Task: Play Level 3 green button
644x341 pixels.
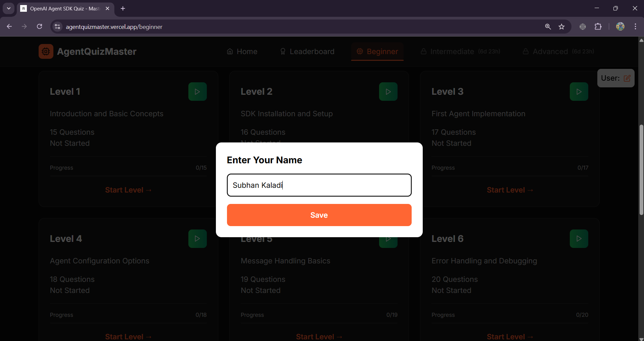Action: point(579,91)
